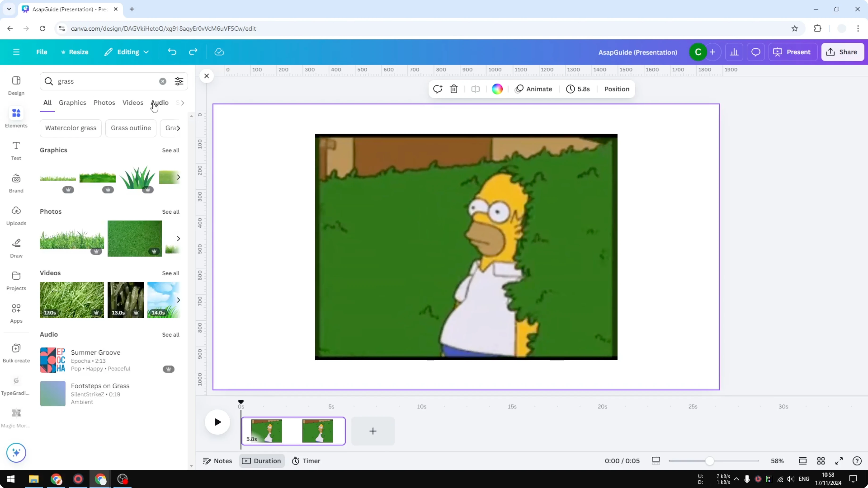
Task: Open the Uploads panel
Action: point(16,215)
